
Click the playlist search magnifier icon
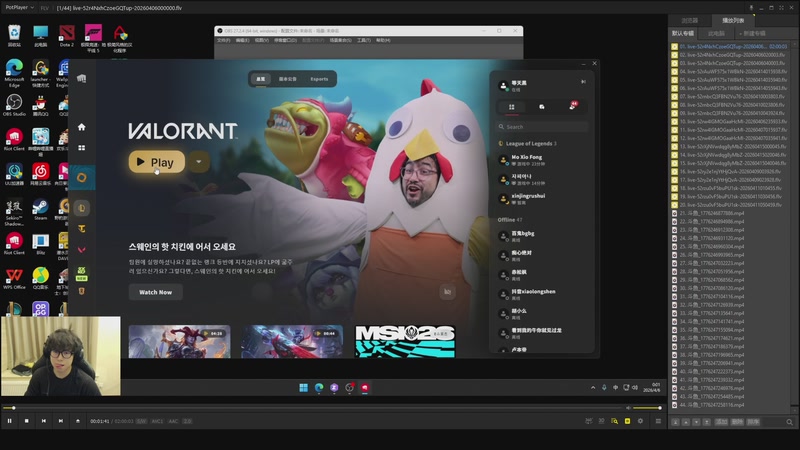click(789, 422)
